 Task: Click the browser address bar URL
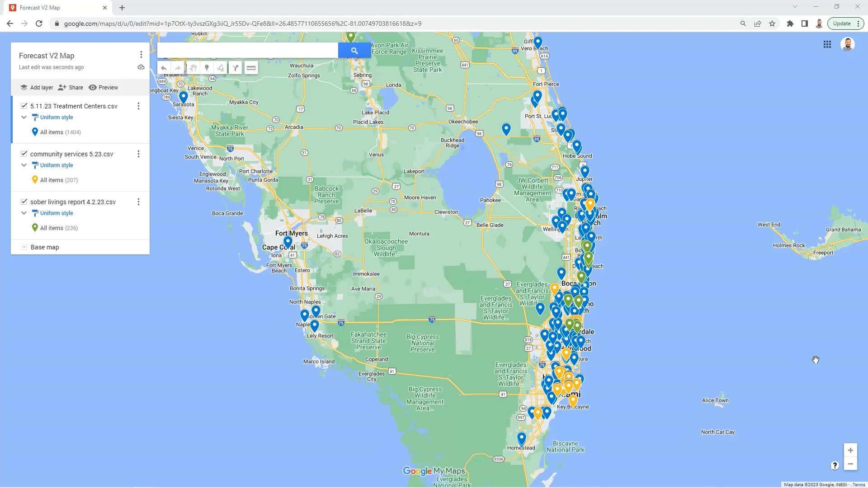coord(243,23)
